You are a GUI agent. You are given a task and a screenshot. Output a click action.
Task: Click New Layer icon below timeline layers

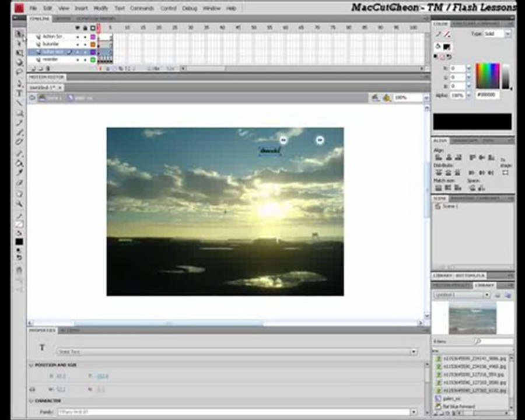pos(33,69)
